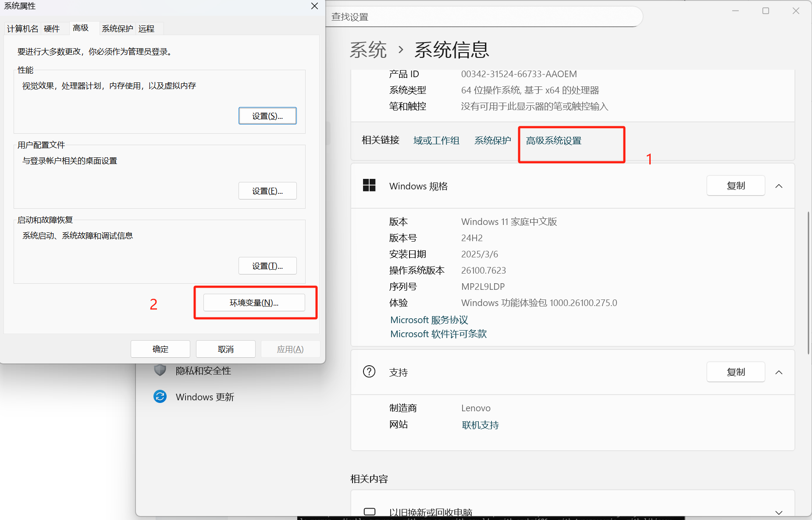Click the 操作系统版本 value 26100.7623
812x520 pixels.
point(484,270)
